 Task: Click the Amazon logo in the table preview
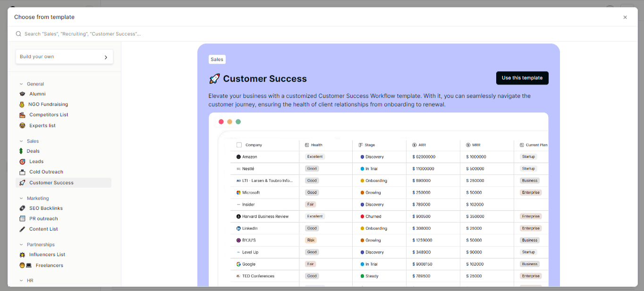[239, 156]
